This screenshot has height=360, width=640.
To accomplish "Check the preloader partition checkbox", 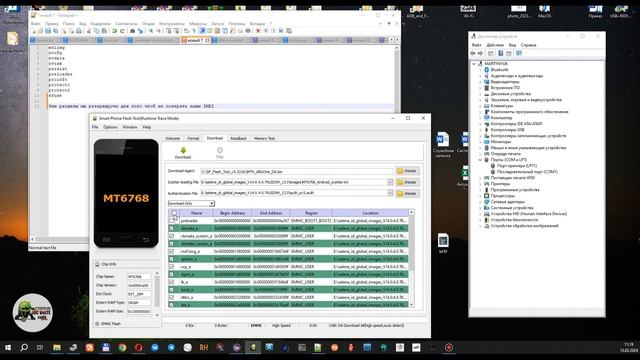I will point(171,220).
